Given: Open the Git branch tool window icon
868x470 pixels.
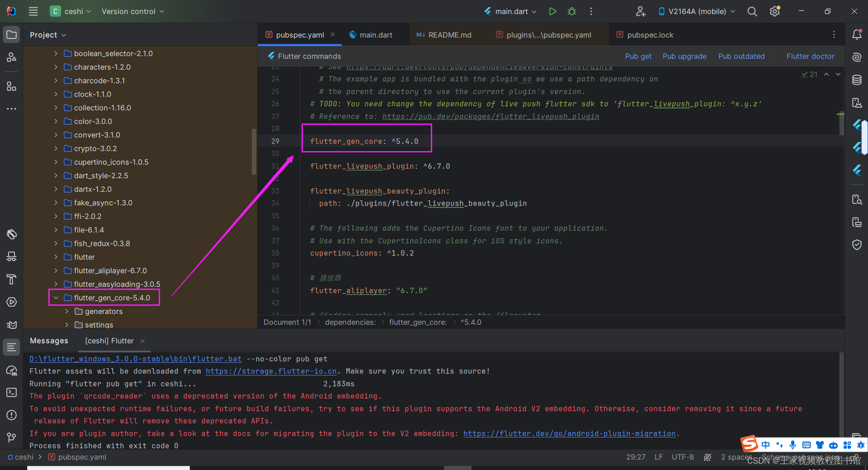Looking at the screenshot, I should pyautogui.click(x=11, y=437).
